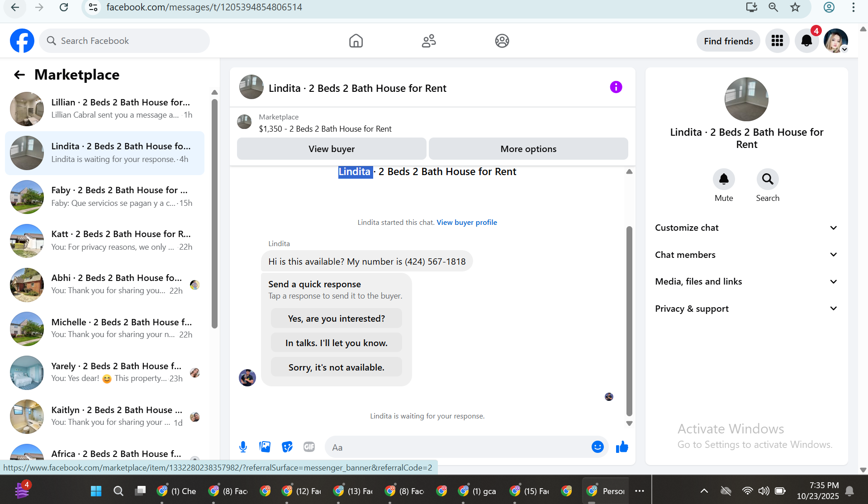This screenshot has height=504, width=868.
Task: Open the large Lindita listing thumbnail
Action: [x=746, y=99]
